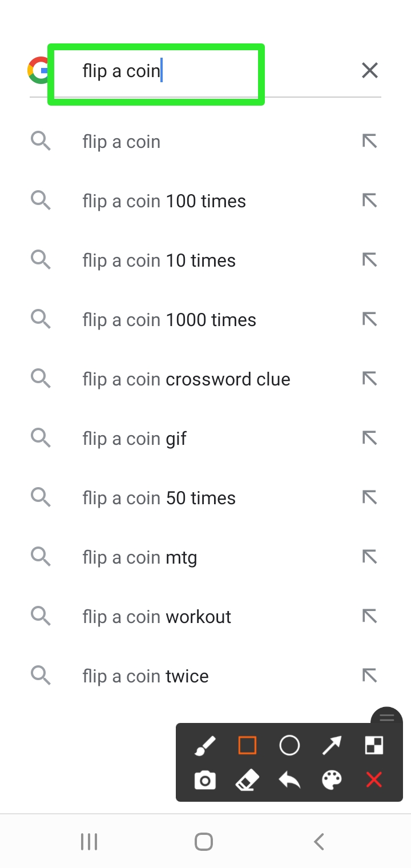Viewport: 411px width, 868px height.
Task: Select the mosaic blur tool
Action: [x=374, y=746]
